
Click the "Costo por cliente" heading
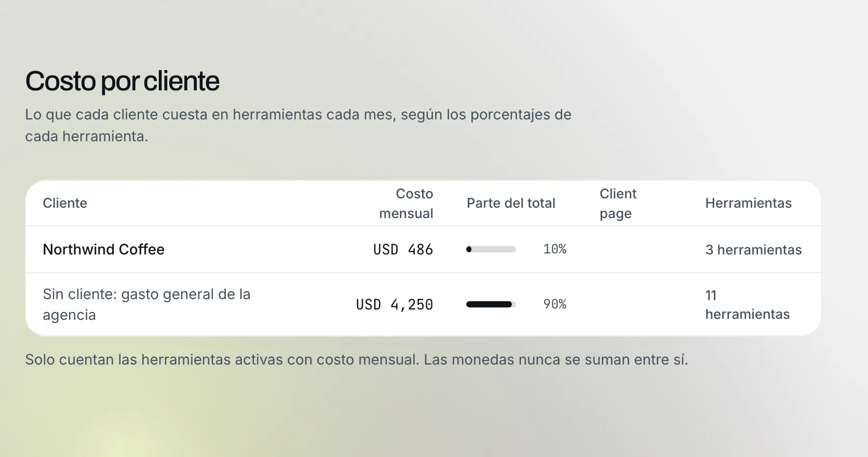(x=123, y=82)
